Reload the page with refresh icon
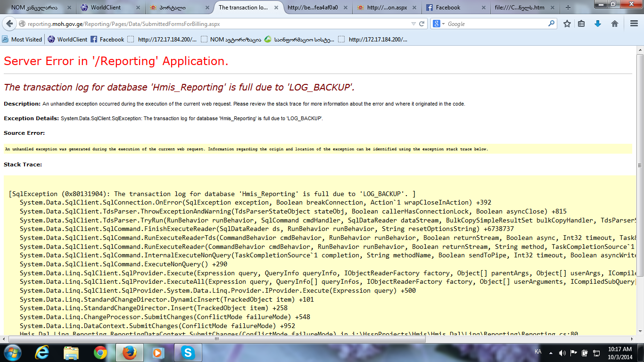 click(422, 24)
